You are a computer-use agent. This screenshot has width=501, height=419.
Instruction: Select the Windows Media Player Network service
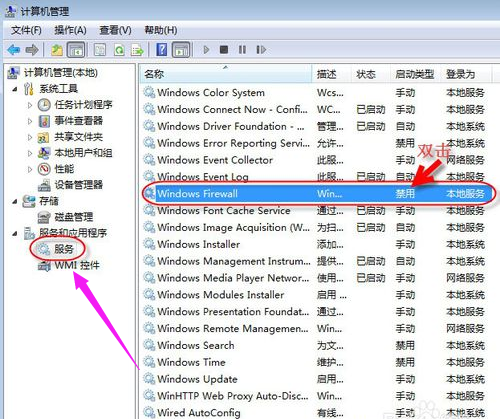tap(315, 278)
